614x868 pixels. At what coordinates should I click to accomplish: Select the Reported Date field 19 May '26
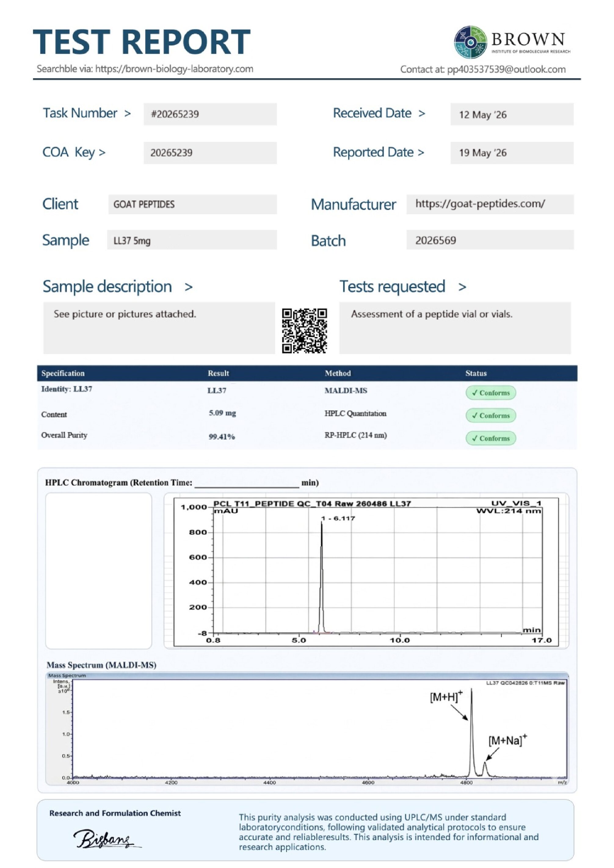point(512,153)
